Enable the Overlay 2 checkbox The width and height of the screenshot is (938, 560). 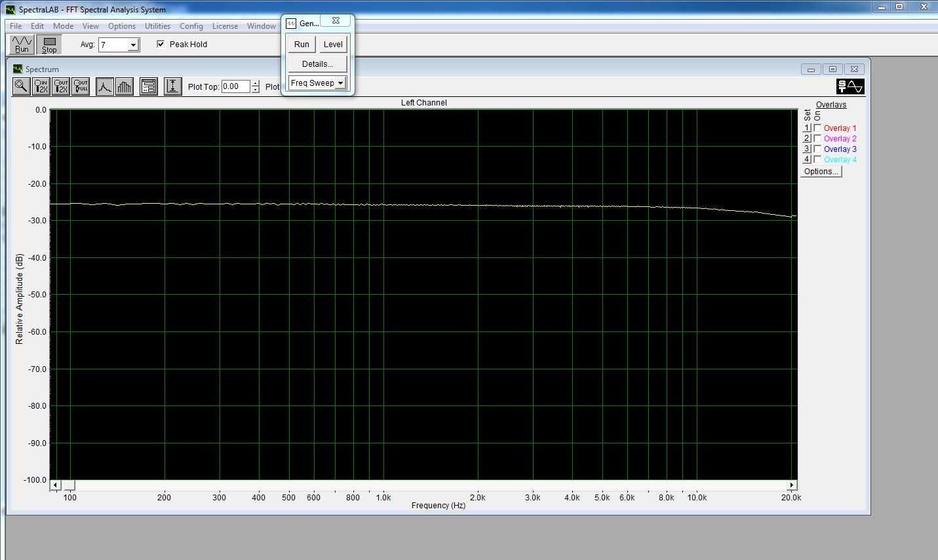pos(817,139)
